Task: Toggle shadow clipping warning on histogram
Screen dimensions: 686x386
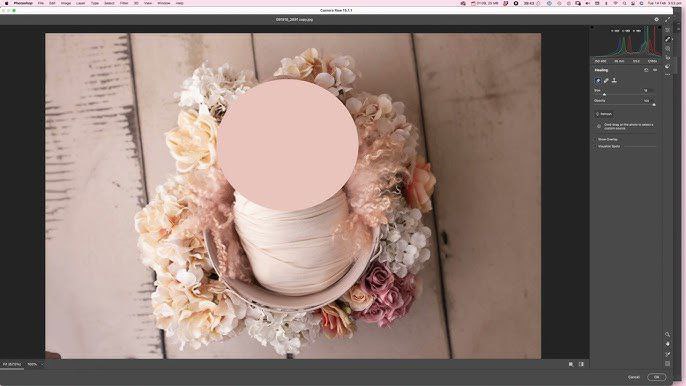Action: [x=592, y=27]
